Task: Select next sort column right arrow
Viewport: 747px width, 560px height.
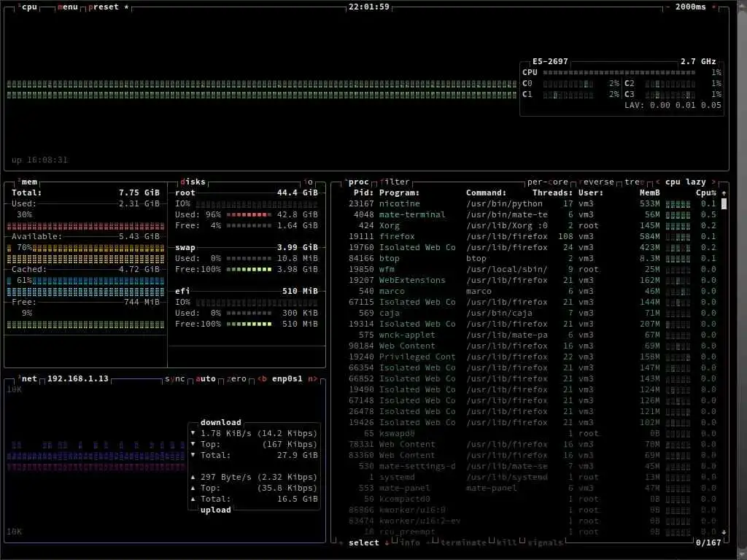Action: pos(713,182)
